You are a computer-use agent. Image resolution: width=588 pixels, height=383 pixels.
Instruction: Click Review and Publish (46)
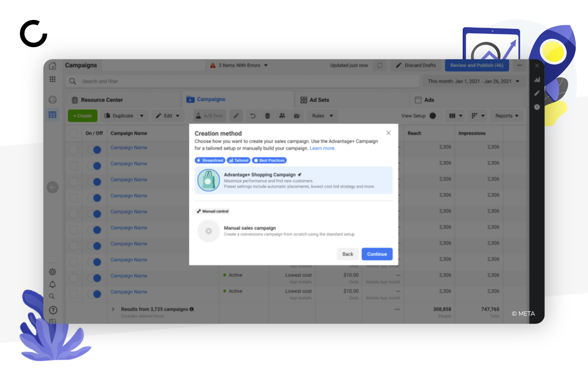click(477, 65)
